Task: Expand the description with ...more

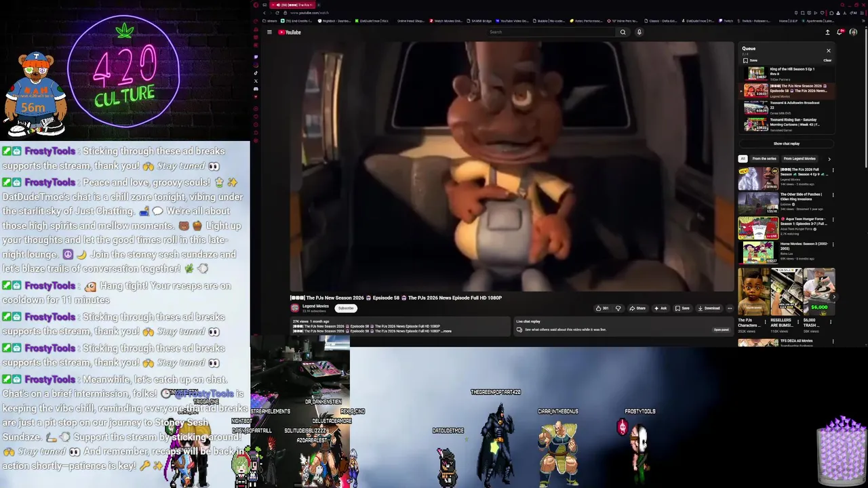Action: 446,331
